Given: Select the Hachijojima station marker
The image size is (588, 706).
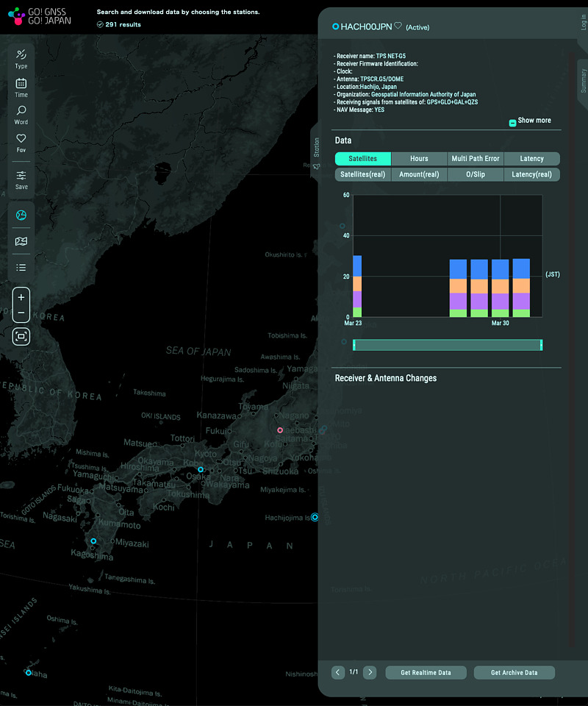Looking at the screenshot, I should pyautogui.click(x=315, y=517).
